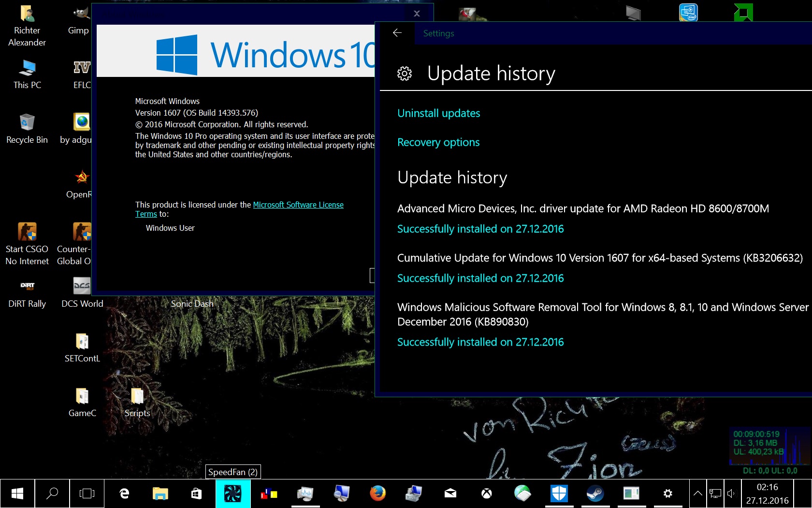Image resolution: width=812 pixels, height=508 pixels.
Task: Select EFLC desktop shortcut
Action: tap(82, 74)
